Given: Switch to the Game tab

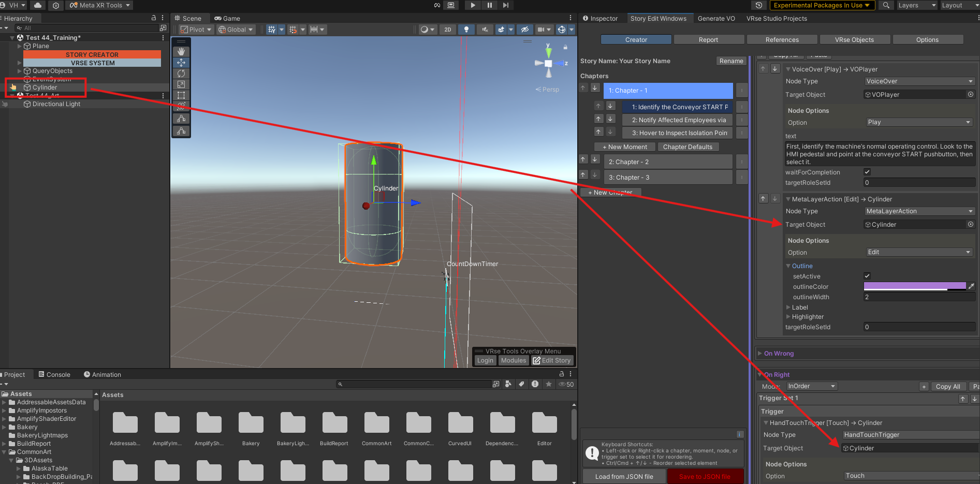Looking at the screenshot, I should tap(227, 18).
